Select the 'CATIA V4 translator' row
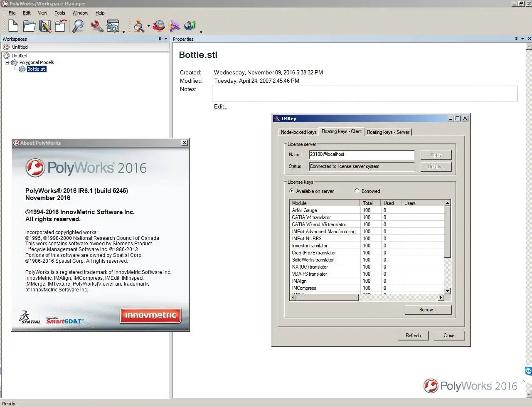Screen dimensions: 532x407 [x=367, y=217]
